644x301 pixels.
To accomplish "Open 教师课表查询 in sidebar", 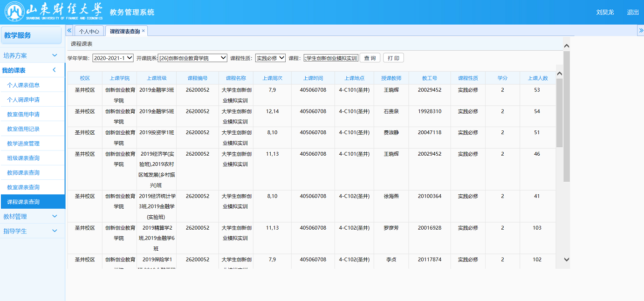I will point(23,173).
